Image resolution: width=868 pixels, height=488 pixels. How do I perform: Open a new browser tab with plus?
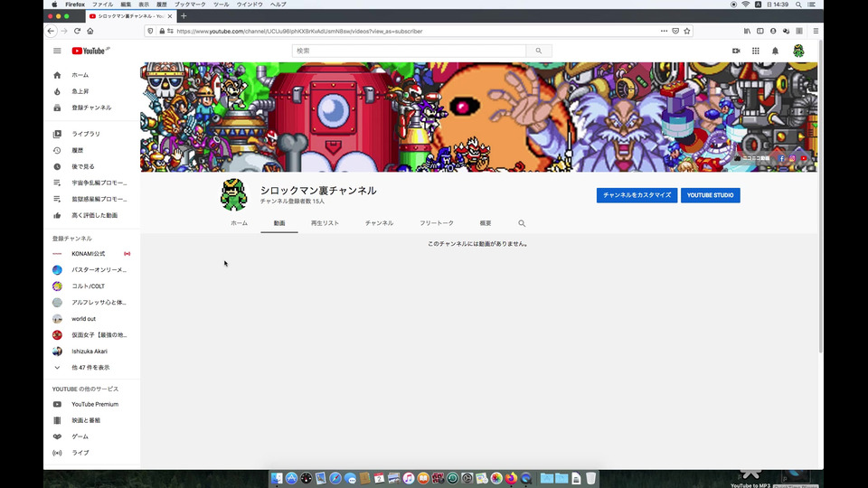[x=184, y=16]
